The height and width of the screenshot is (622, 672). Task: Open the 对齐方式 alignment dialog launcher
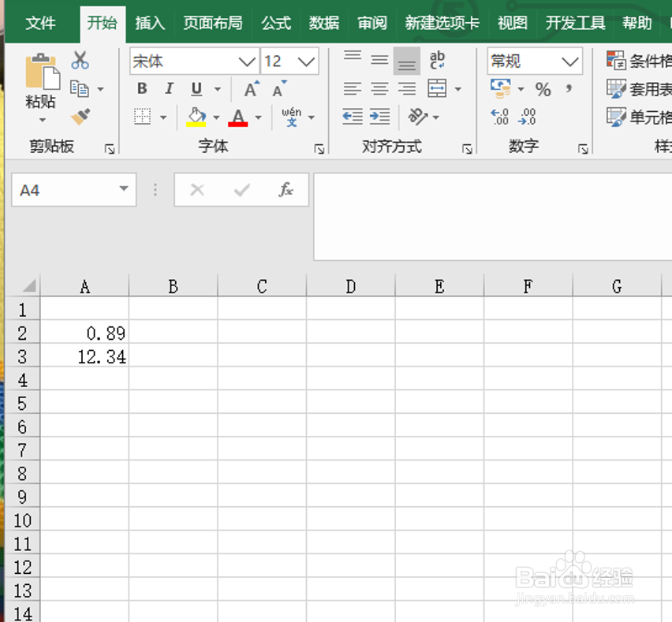point(467,149)
